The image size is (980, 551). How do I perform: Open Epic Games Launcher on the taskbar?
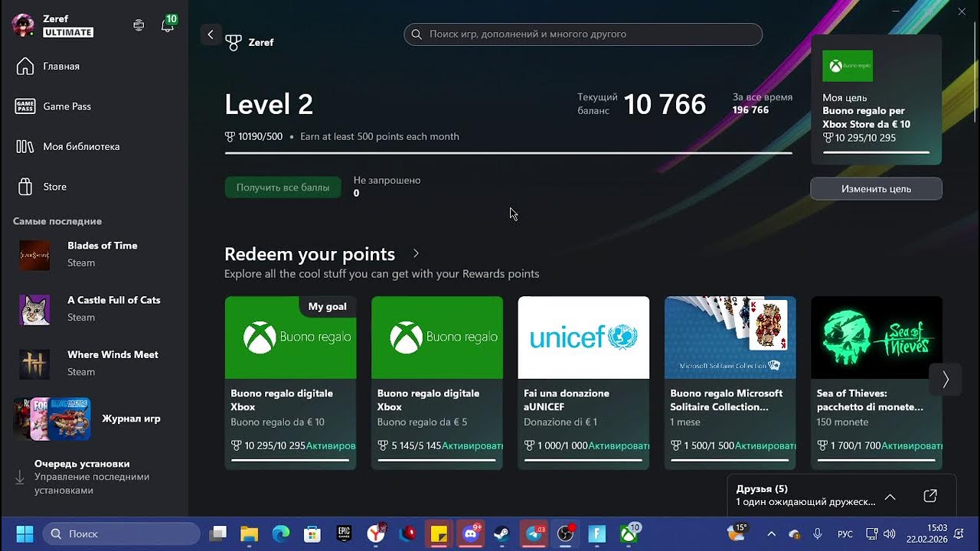click(x=344, y=533)
